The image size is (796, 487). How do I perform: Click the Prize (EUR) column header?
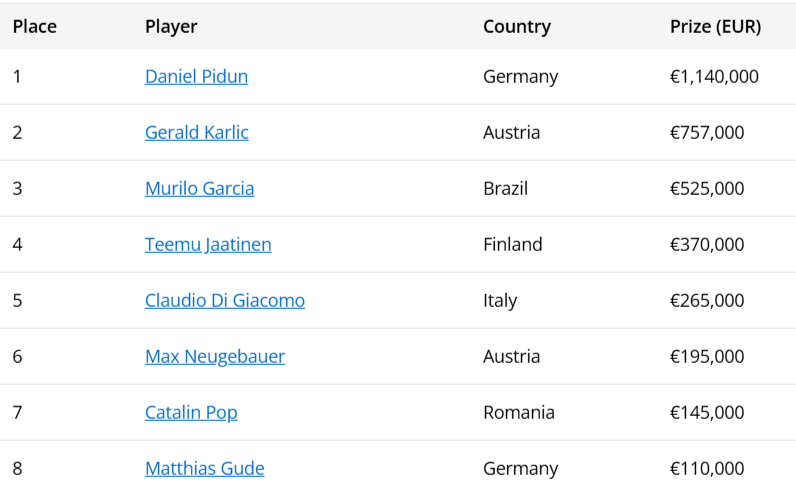[715, 27]
